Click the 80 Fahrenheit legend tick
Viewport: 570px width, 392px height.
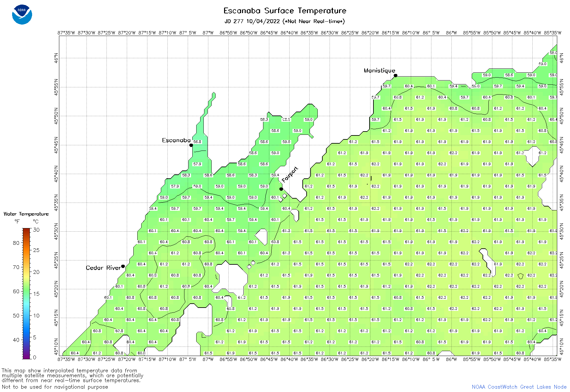pyautogui.click(x=16, y=243)
